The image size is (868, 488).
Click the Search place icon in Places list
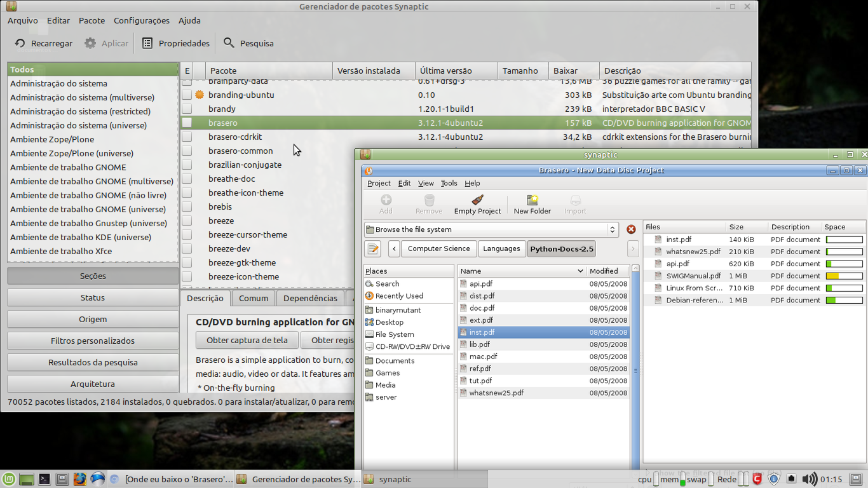[x=370, y=284]
